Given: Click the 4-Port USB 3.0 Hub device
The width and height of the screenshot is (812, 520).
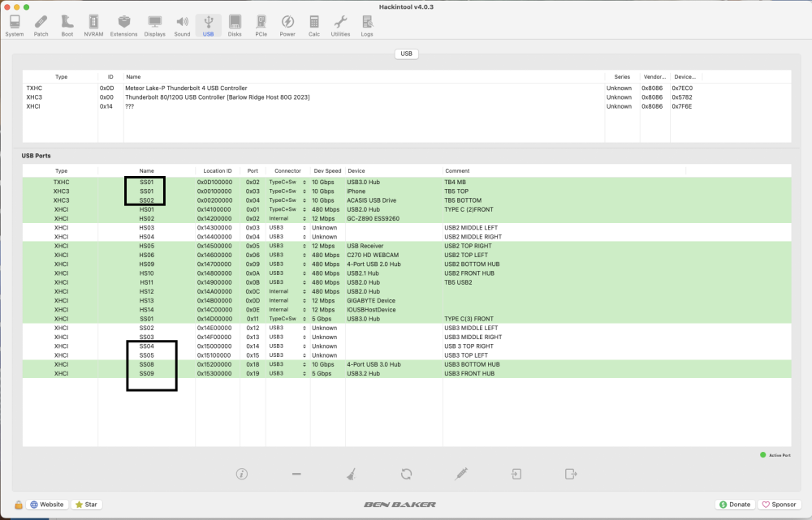Looking at the screenshot, I should coord(374,364).
